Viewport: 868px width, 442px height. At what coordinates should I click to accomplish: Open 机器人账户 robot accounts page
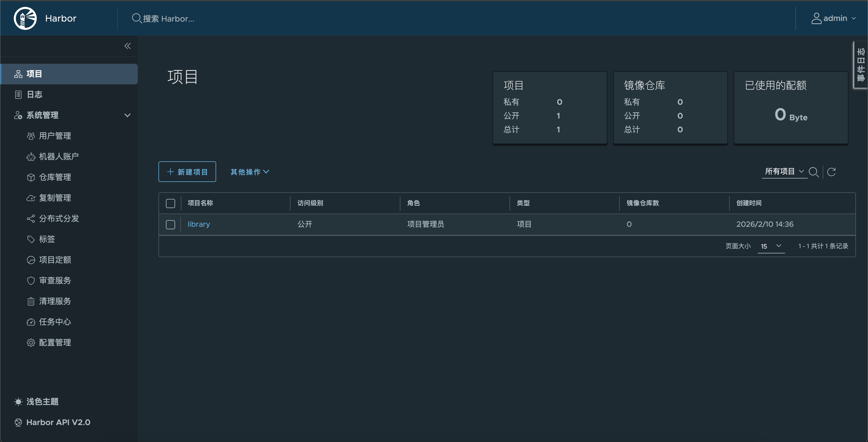click(x=59, y=156)
